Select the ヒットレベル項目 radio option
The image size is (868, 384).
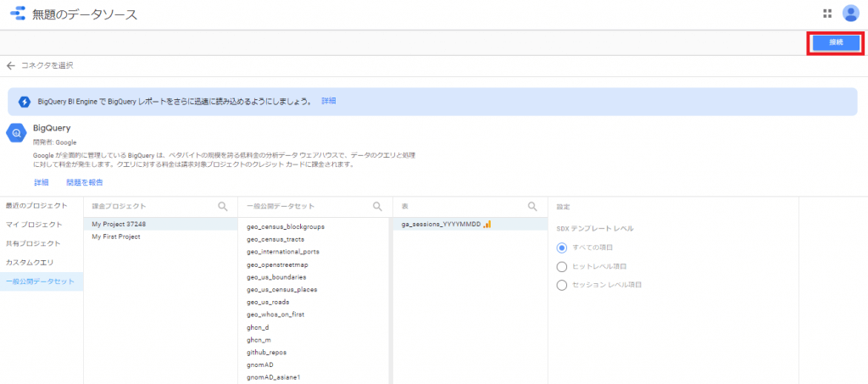pyautogui.click(x=562, y=267)
